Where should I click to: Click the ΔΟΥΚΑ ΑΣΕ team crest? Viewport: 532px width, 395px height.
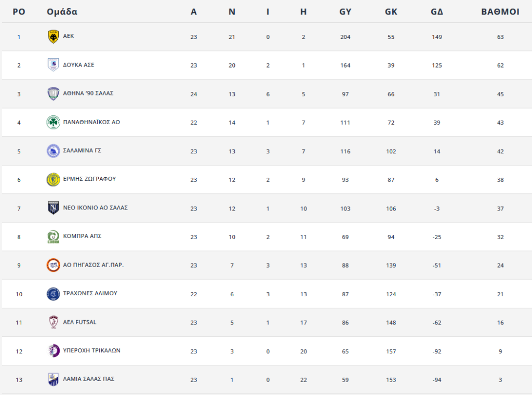point(54,65)
